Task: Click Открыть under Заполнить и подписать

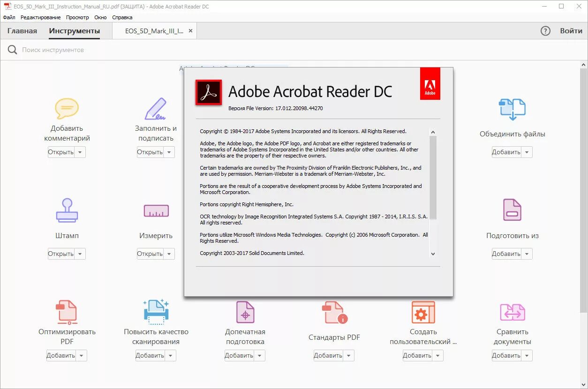Action: [150, 152]
